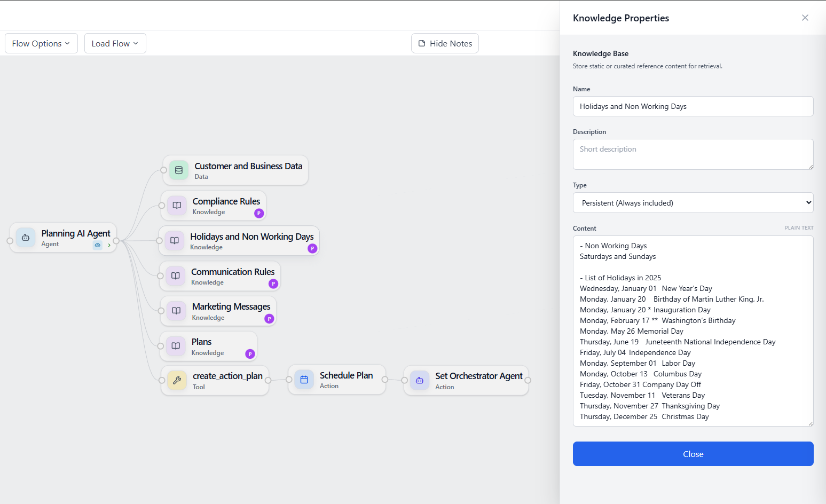Viewport: 826px width, 504px height.
Task: Click the blue Close button
Action: point(693,454)
